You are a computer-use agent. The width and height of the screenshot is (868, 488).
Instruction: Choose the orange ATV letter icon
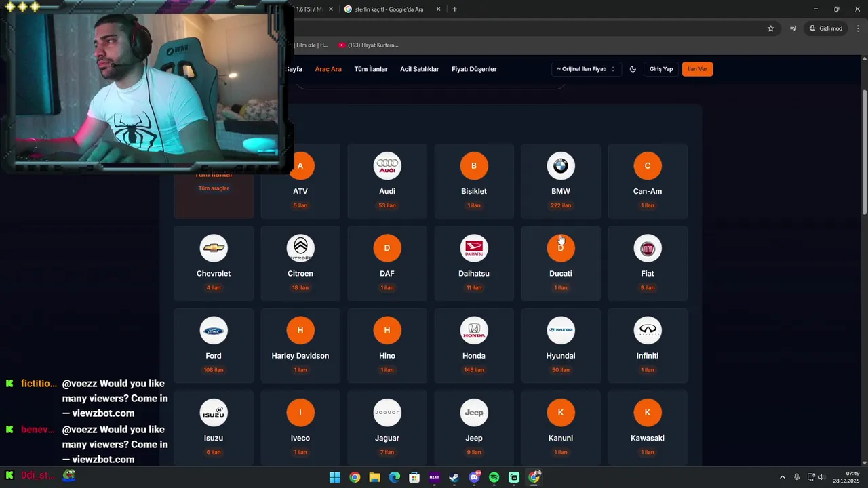[x=300, y=166]
